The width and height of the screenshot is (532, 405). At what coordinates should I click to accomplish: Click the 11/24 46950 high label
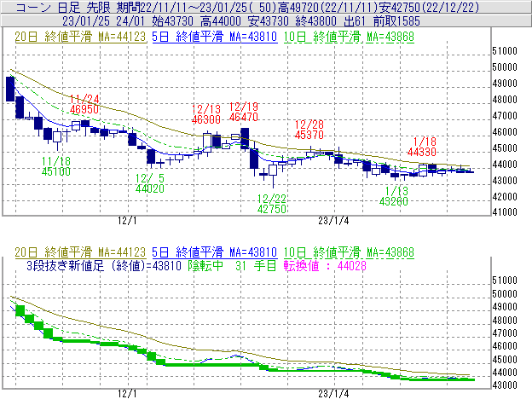click(84, 104)
